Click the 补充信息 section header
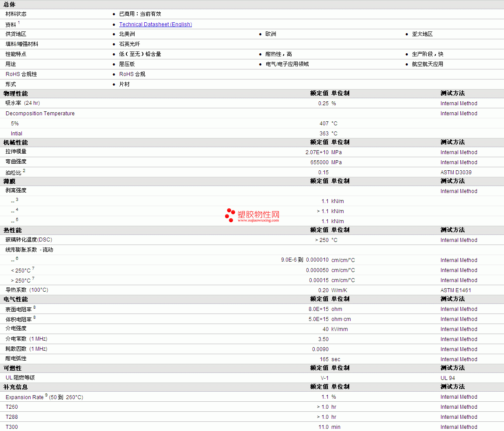 (15, 387)
